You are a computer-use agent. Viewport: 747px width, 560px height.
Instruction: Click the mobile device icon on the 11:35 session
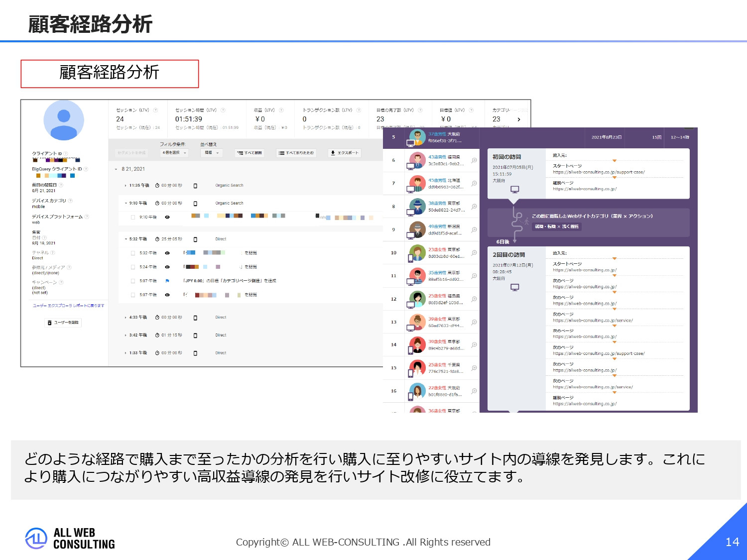click(x=195, y=185)
